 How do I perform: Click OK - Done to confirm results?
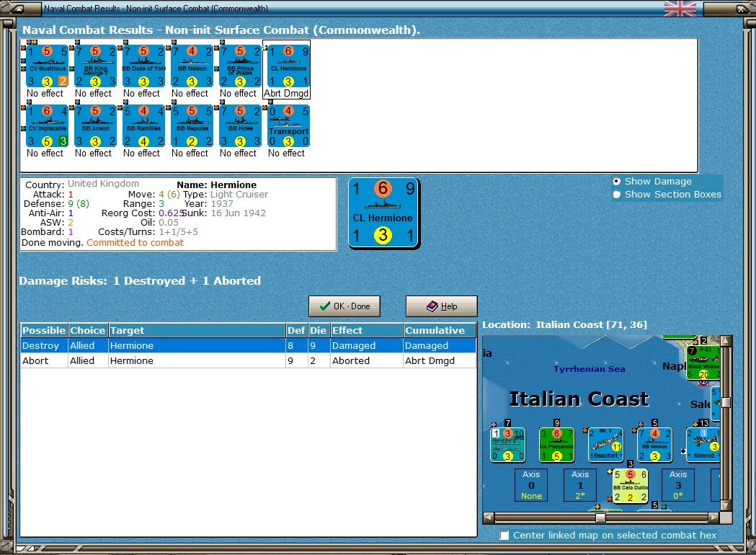(344, 306)
